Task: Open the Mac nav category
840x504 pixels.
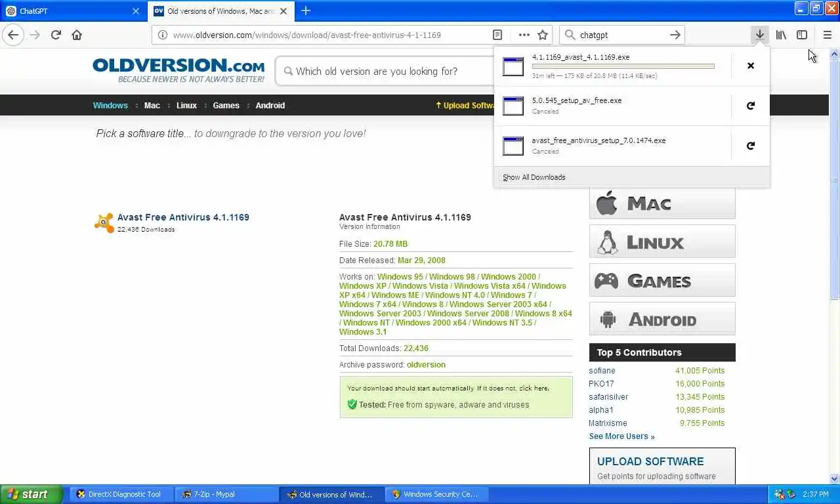Action: pyautogui.click(x=152, y=105)
